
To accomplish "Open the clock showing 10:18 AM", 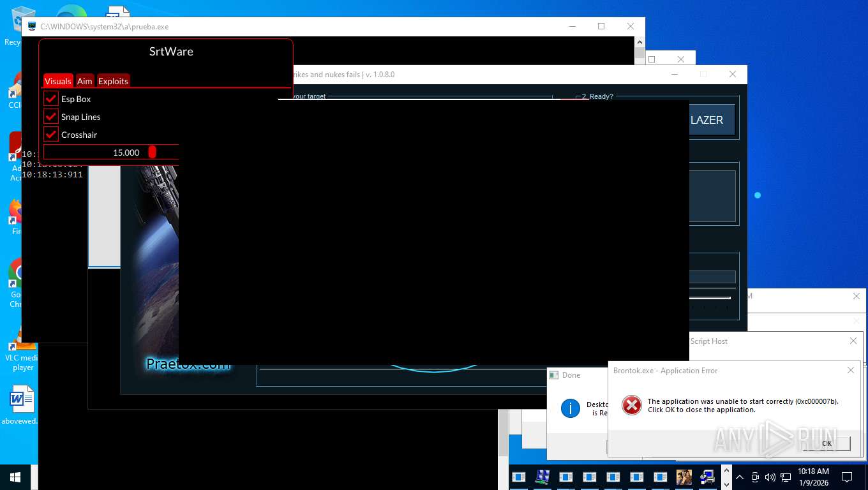I will tap(814, 477).
